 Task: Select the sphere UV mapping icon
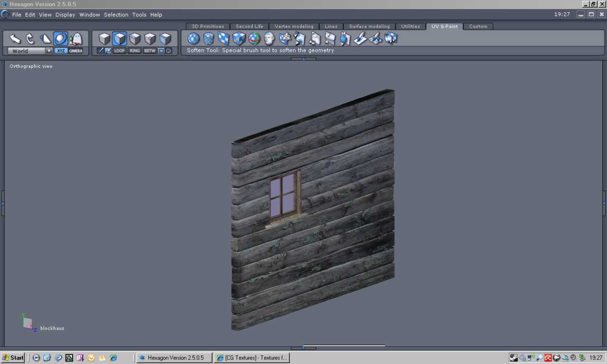click(x=193, y=38)
